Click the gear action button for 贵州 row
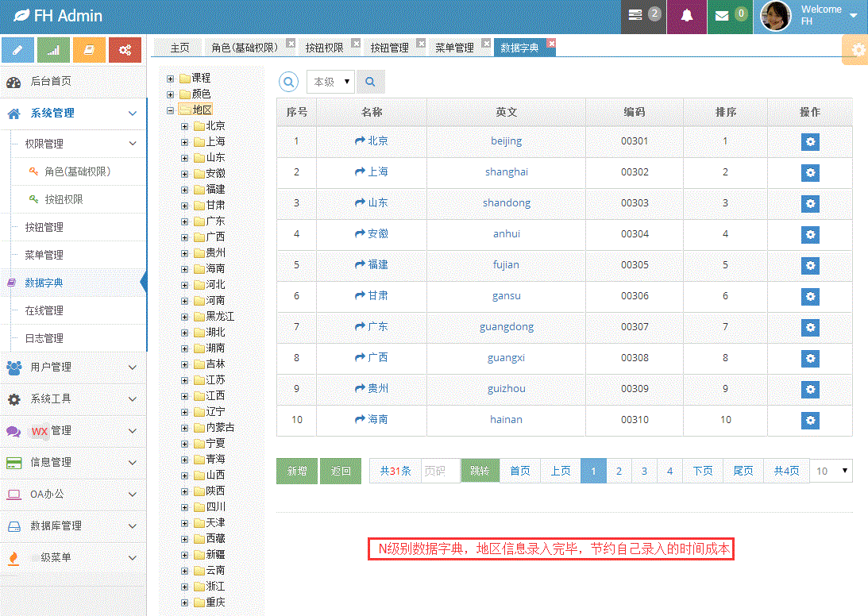Viewport: 868px width, 616px height. pos(811,390)
